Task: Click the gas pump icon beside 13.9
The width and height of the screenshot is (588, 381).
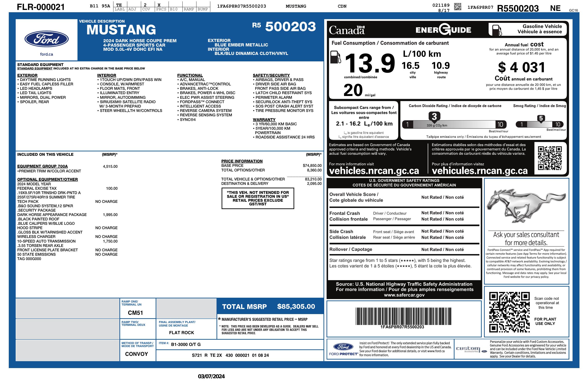Action: (x=335, y=57)
